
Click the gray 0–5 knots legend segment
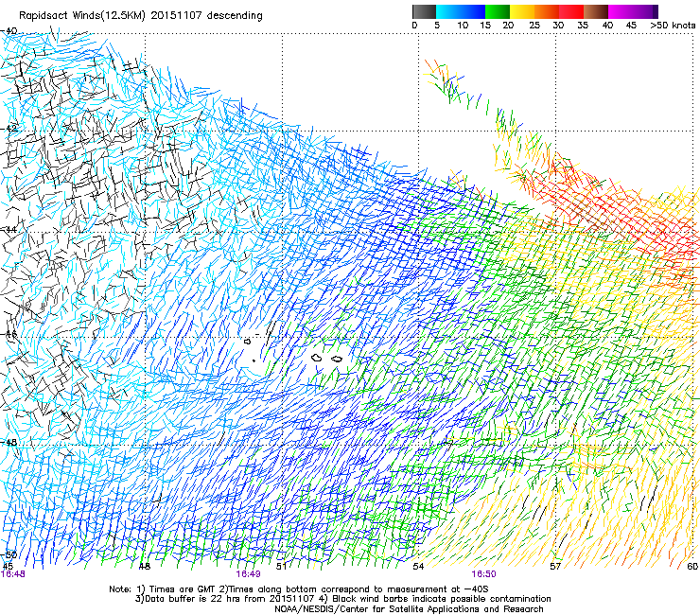coord(424,11)
